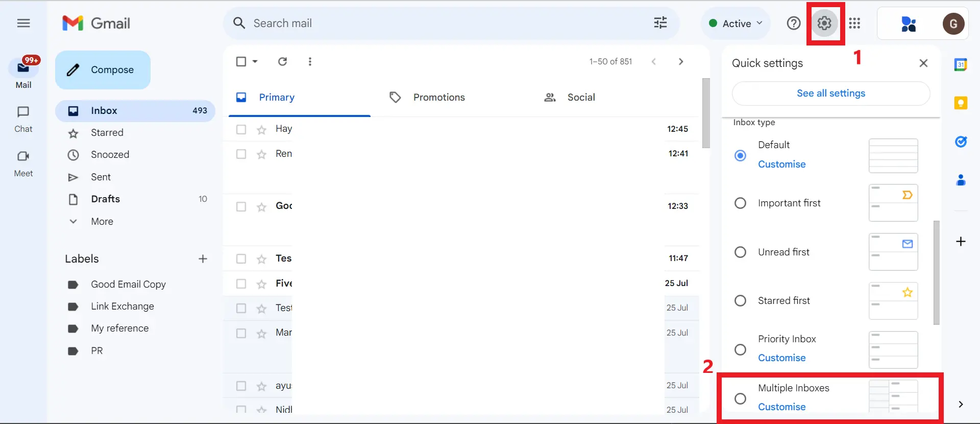This screenshot has height=424, width=980.
Task: Choose Unread first inbox type
Action: (740, 252)
